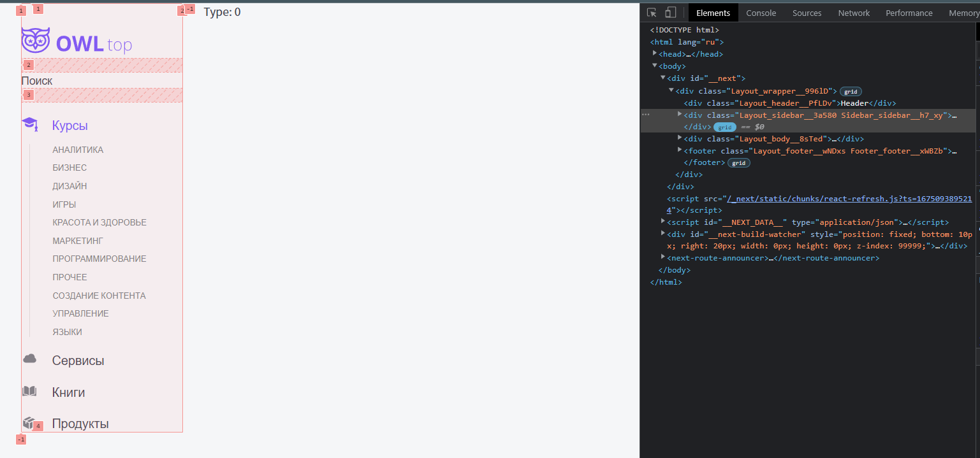Toggle the grid badge after the footer closing tag

click(739, 163)
